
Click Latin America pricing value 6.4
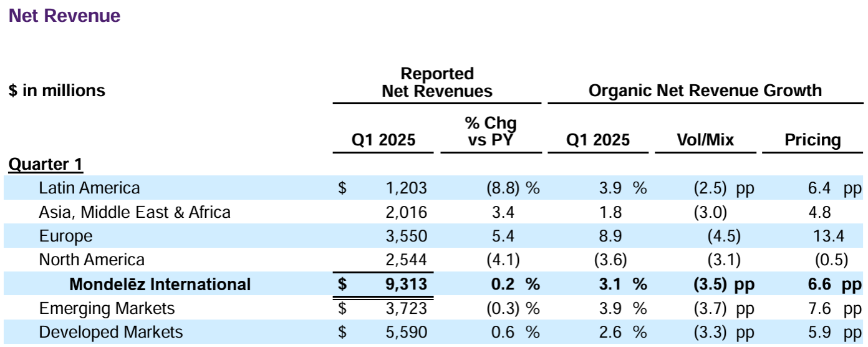click(819, 188)
